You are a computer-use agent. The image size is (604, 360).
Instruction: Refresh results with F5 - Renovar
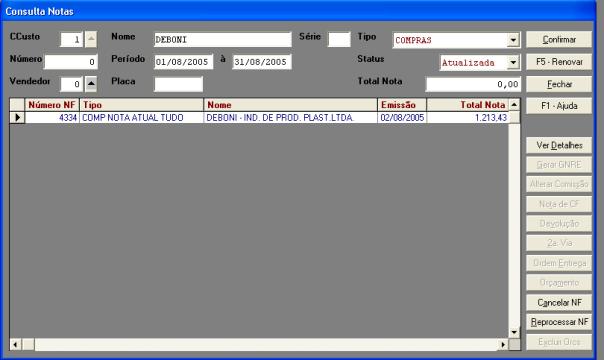[559, 62]
